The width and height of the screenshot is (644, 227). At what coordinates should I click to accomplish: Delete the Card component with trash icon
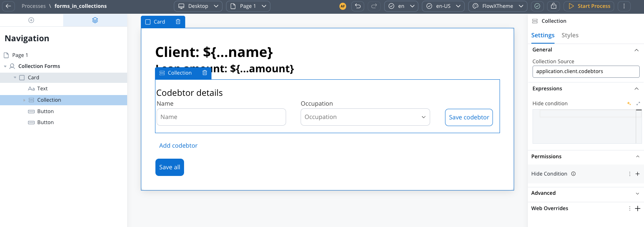178,22
